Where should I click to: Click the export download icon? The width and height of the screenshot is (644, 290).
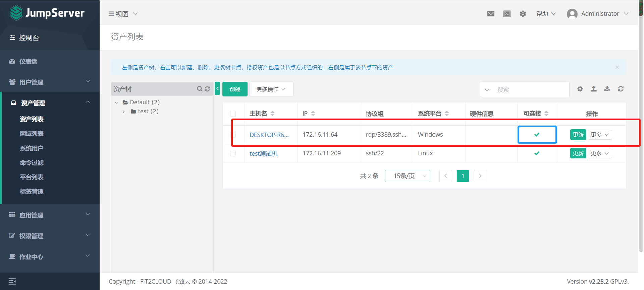[x=607, y=89]
